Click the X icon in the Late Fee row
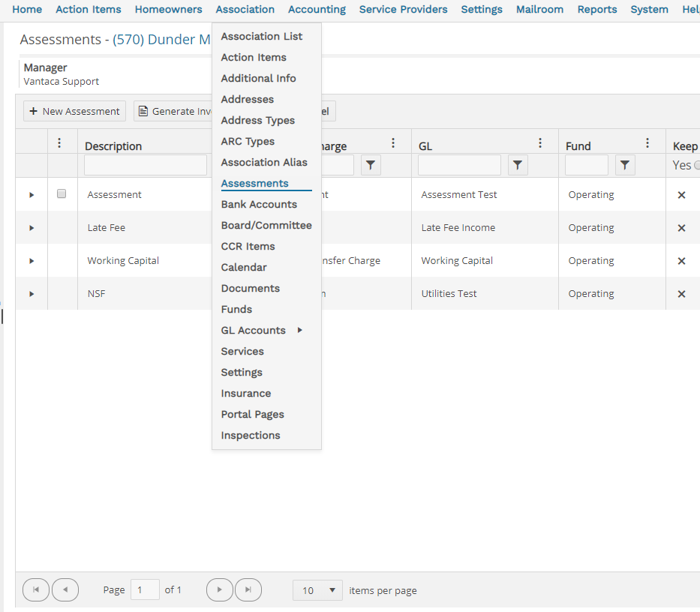The image size is (700, 612). coord(681,228)
